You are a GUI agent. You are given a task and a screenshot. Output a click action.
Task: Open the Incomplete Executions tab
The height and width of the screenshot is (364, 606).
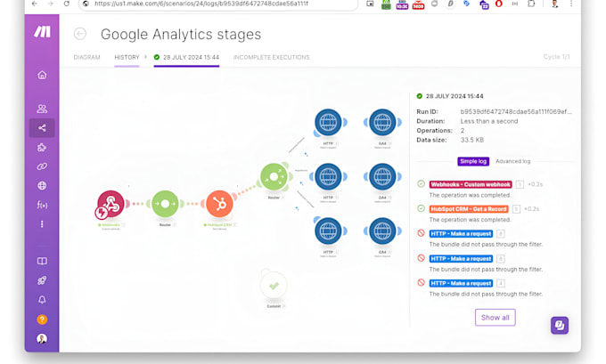pyautogui.click(x=271, y=57)
